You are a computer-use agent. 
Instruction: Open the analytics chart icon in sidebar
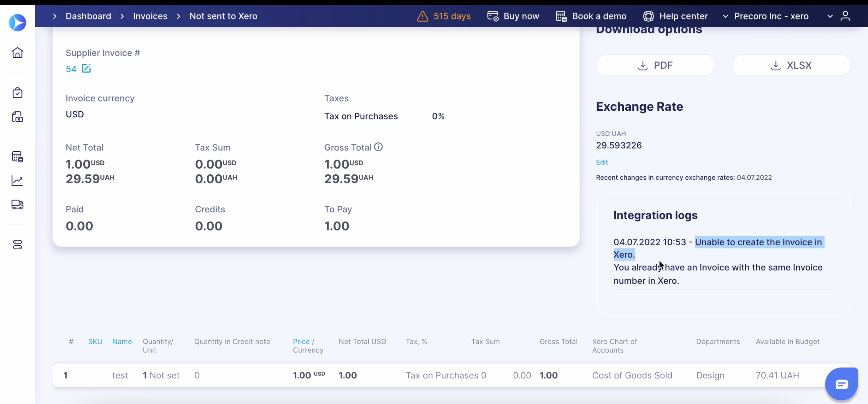18,181
